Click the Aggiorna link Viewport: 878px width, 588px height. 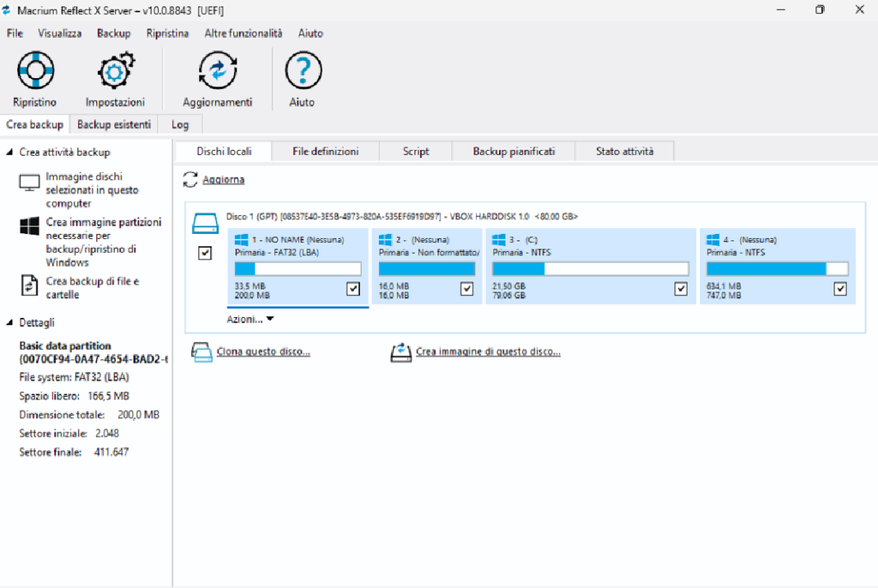coord(224,180)
